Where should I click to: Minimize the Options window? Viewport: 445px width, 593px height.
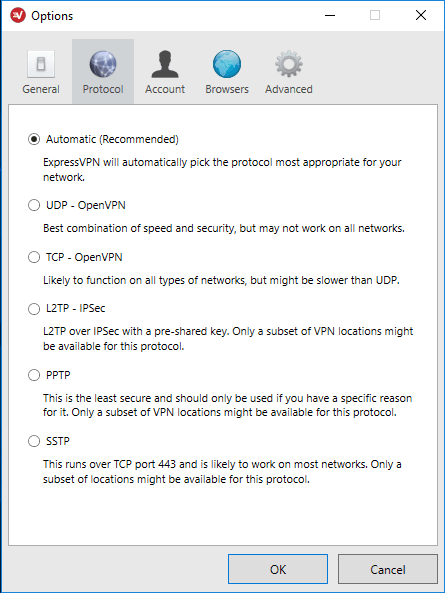(330, 16)
